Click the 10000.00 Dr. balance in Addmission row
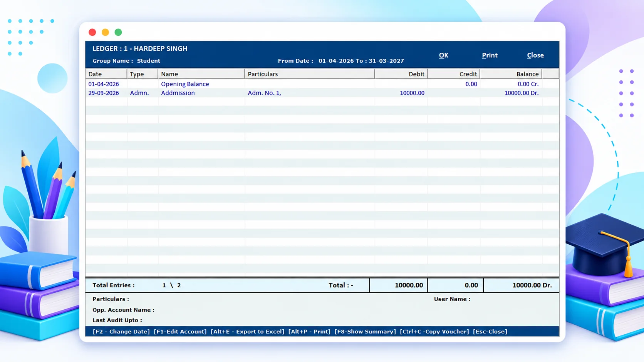 tap(522, 93)
